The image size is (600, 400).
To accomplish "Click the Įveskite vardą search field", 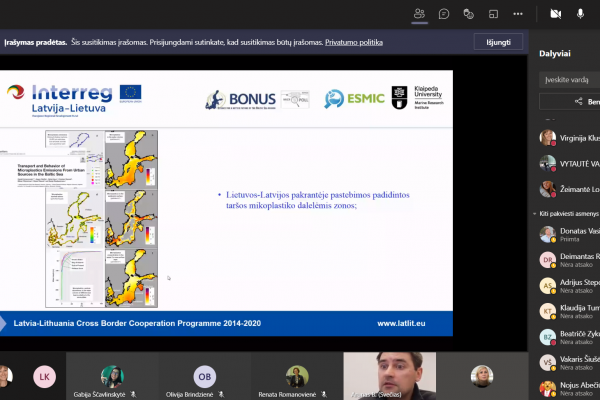I will click(x=569, y=80).
